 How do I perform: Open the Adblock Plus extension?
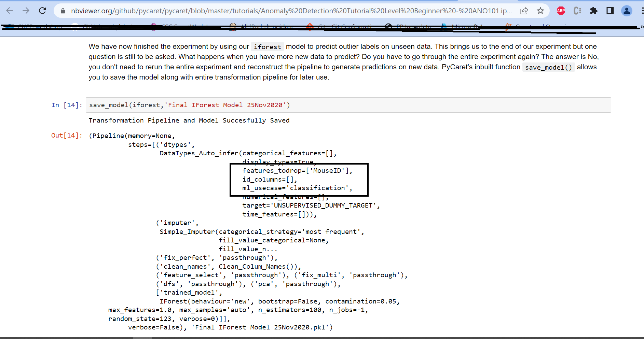click(x=561, y=11)
